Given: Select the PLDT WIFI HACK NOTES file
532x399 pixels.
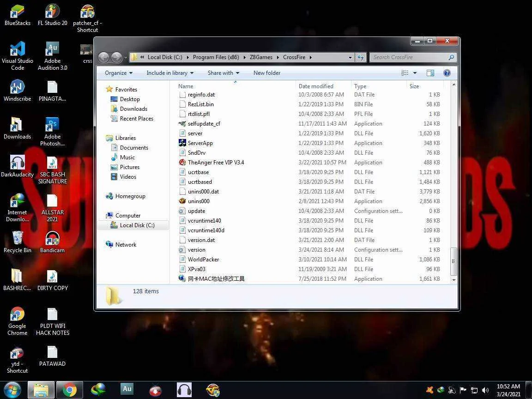Looking at the screenshot, I should (x=52, y=321).
